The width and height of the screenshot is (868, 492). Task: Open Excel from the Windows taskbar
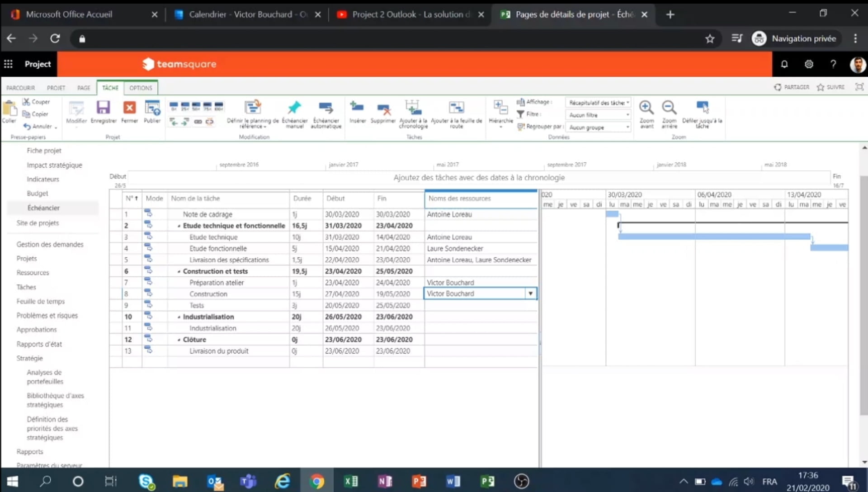pos(351,481)
